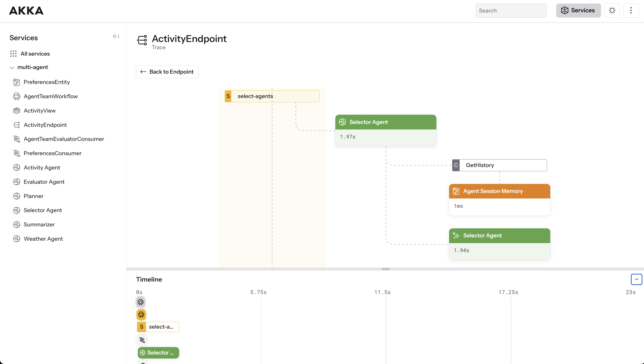Collapse the Services sidebar panel
The width and height of the screenshot is (644, 364).
click(115, 36)
